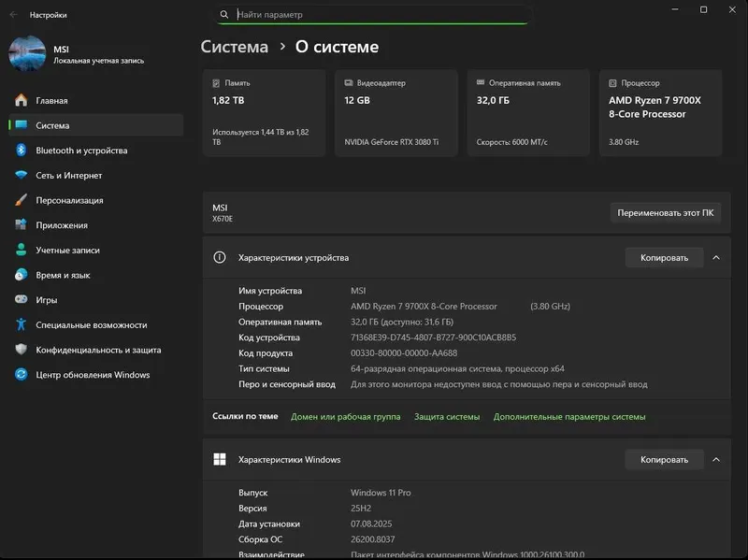Go to Сеть и Интернет settings

[x=96, y=175]
